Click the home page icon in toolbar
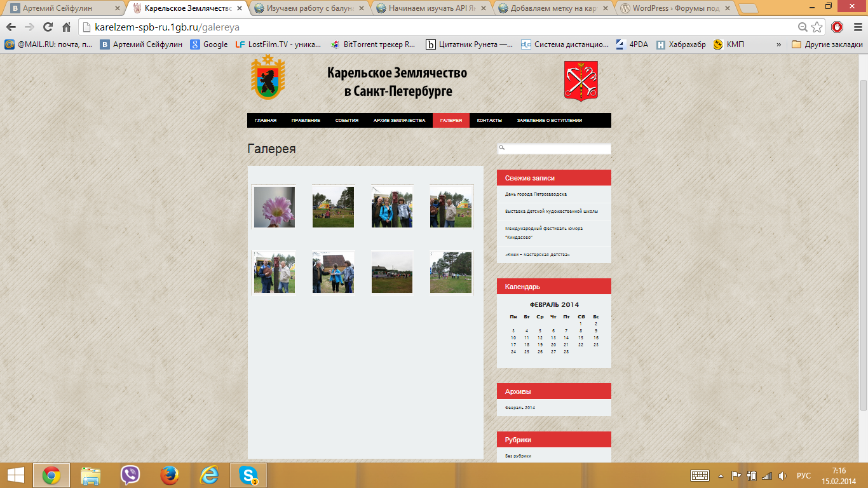The image size is (868, 488). [x=66, y=27]
